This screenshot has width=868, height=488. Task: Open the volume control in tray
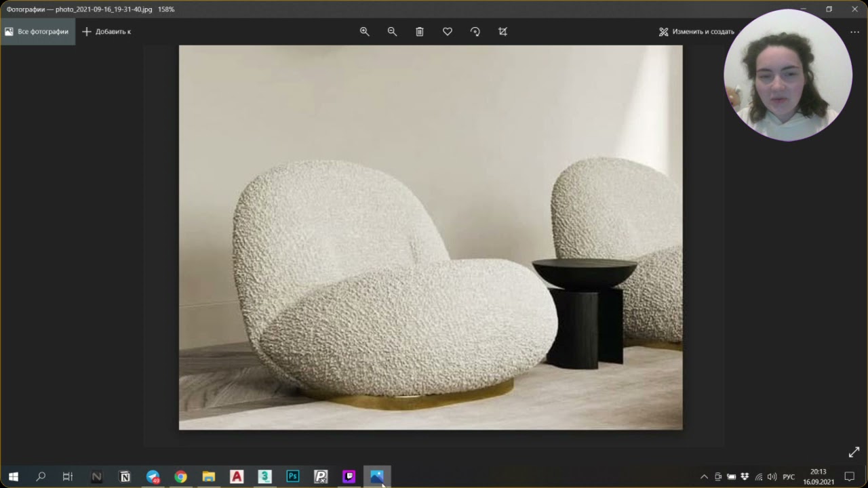pos(772,476)
